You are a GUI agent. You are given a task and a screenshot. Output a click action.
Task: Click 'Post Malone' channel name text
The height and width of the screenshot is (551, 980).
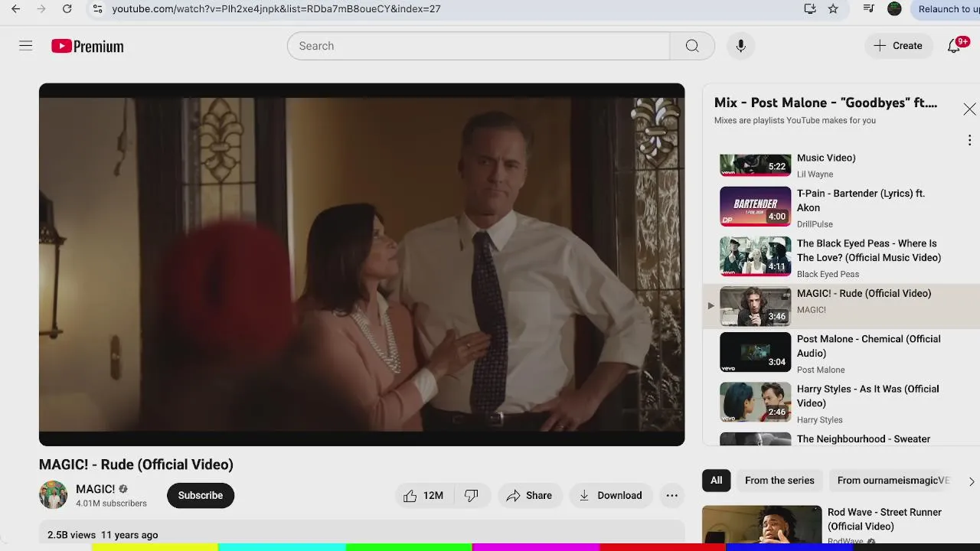point(821,370)
